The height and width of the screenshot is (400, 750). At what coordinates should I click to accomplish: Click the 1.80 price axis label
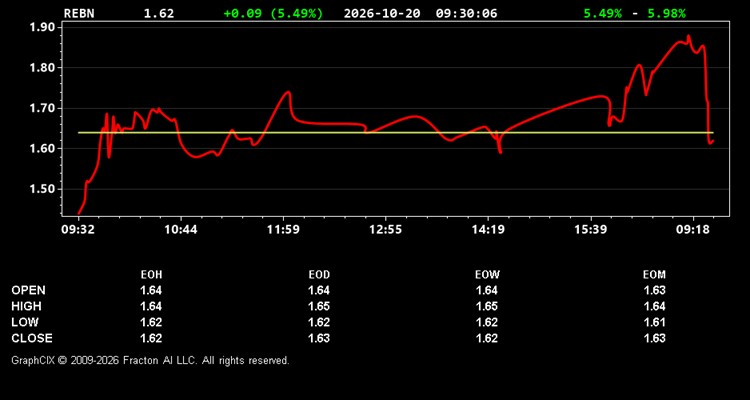(44, 67)
